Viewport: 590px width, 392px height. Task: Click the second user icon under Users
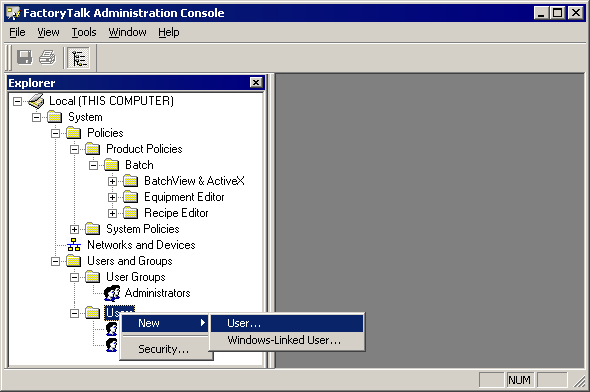pyautogui.click(x=112, y=345)
